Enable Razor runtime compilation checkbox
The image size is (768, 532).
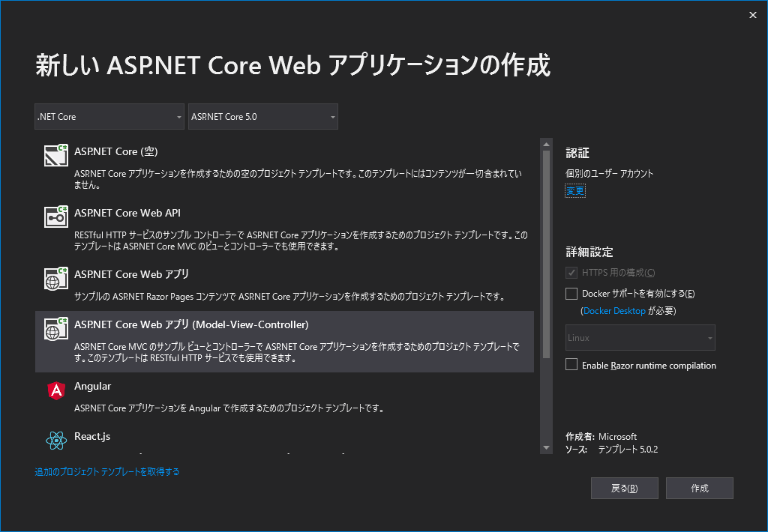tap(571, 365)
